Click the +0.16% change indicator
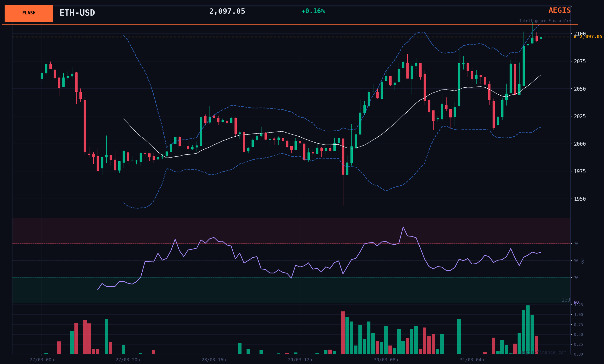The image size is (604, 364). coord(313,11)
